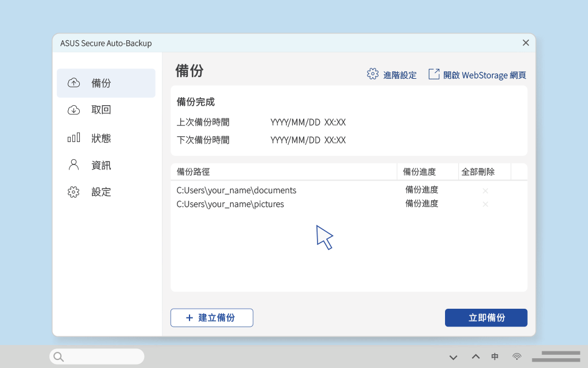This screenshot has width=588, height=368.
Task: Click the 下次備份時間 label
Action: (203, 140)
